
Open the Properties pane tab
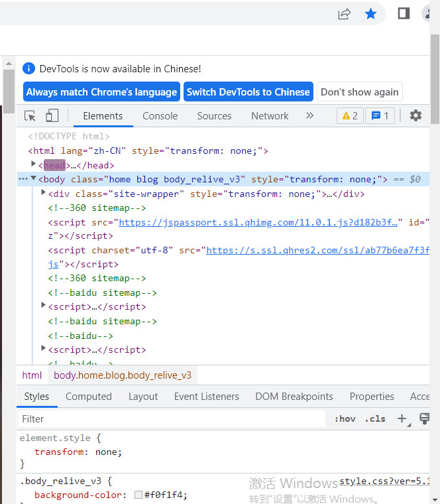372,397
